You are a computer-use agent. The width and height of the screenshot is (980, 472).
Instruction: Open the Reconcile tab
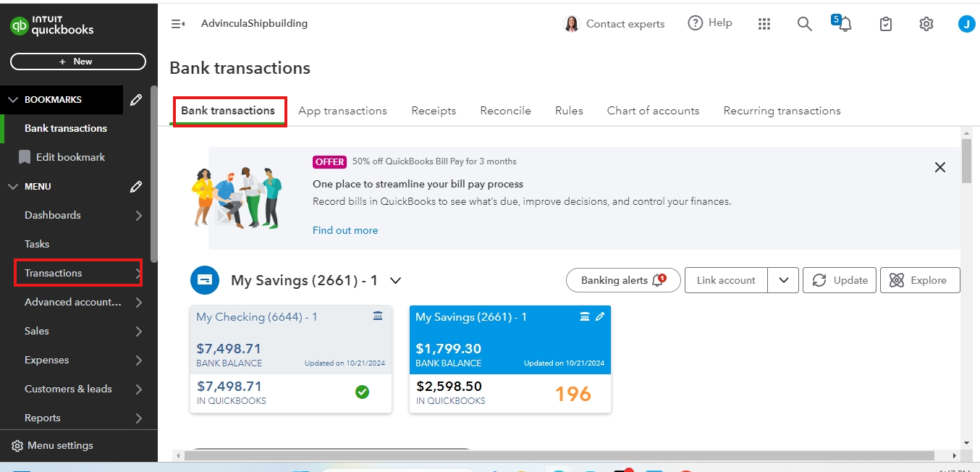pos(505,111)
